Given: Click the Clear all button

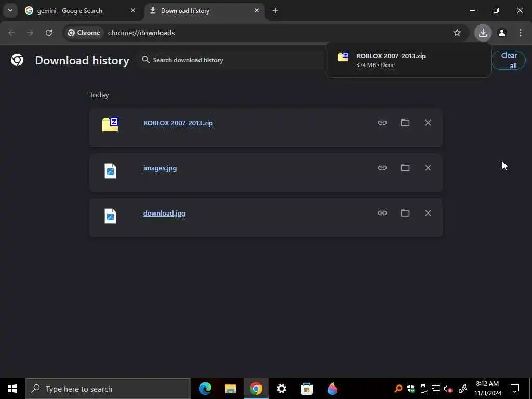Looking at the screenshot, I should pyautogui.click(x=509, y=60).
